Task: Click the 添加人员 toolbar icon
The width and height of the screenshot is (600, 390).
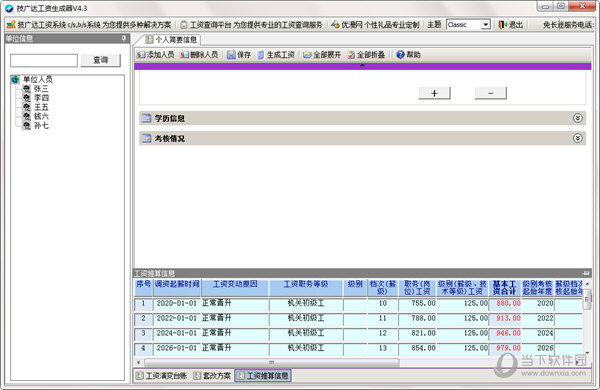Action: [x=141, y=55]
